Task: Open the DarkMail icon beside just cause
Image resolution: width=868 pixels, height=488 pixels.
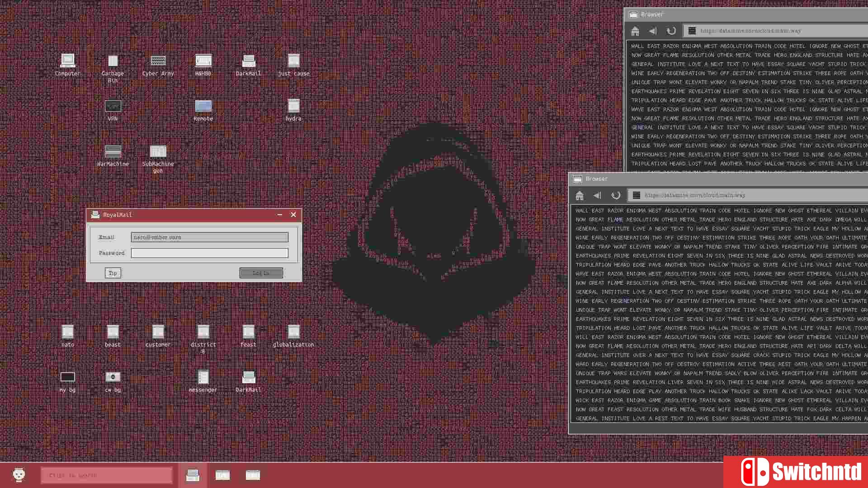Action: (x=248, y=65)
